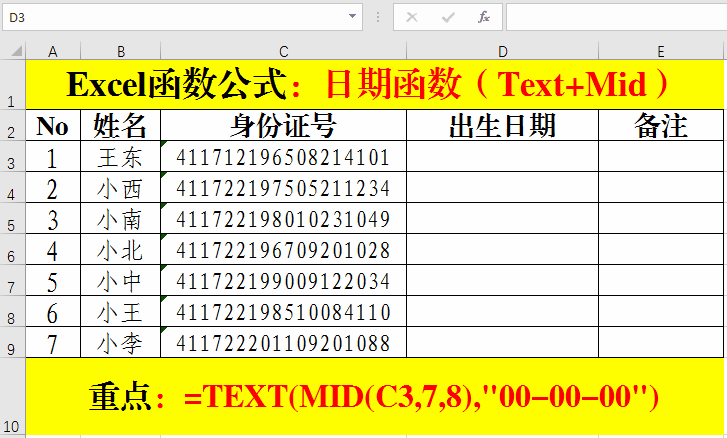Click the Cancel X formula bar icon
Screen dimensions: 727x438
click(x=412, y=18)
